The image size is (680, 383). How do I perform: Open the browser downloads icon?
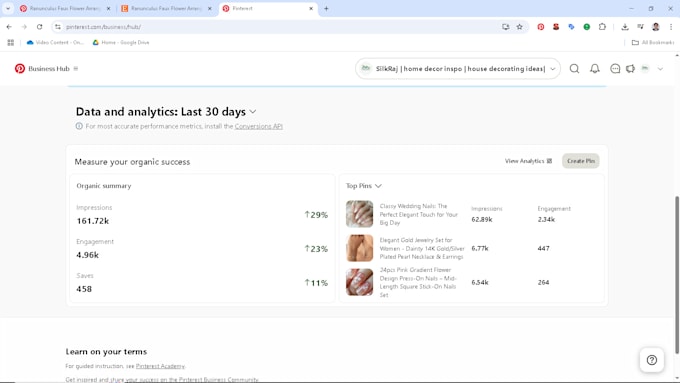click(x=625, y=27)
